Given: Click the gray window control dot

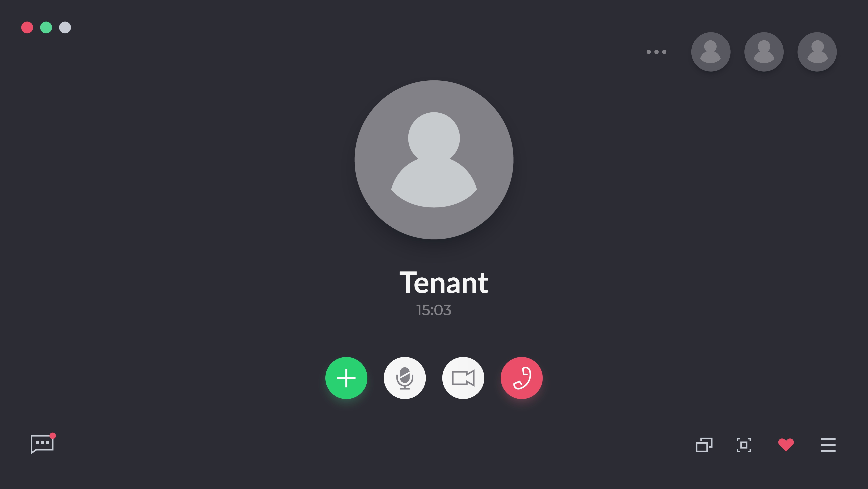Looking at the screenshot, I should point(65,27).
